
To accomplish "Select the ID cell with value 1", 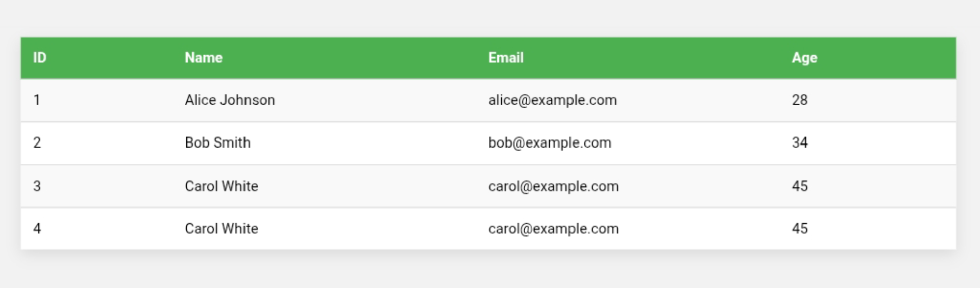I will [37, 100].
